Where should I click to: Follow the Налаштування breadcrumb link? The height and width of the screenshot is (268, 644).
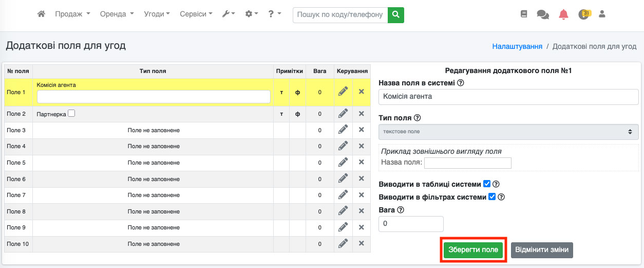[x=517, y=46]
